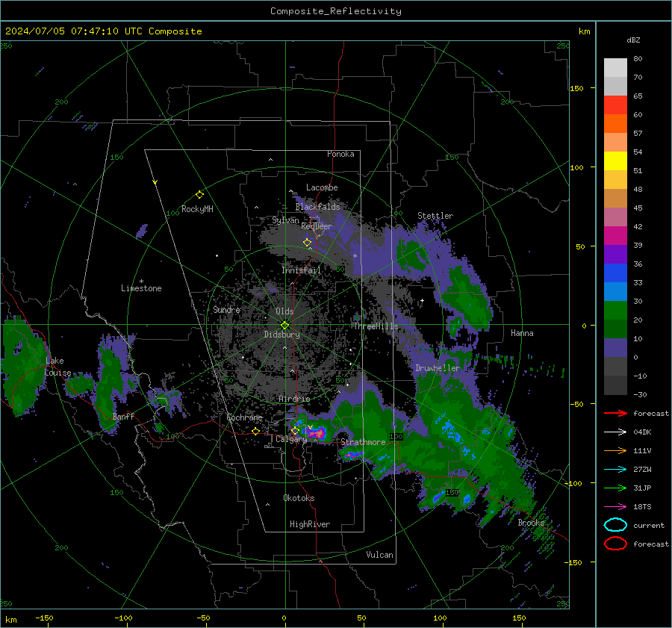Click the Airdrie town label

coord(294,399)
